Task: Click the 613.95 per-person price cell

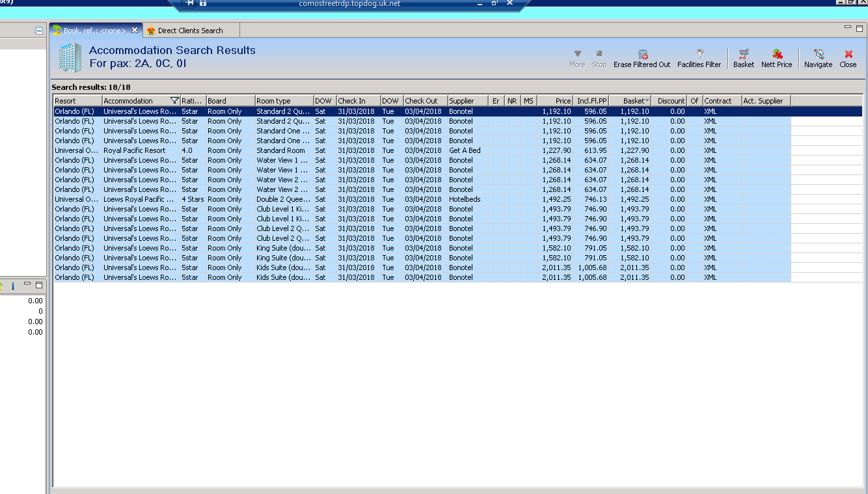Action: 591,150
